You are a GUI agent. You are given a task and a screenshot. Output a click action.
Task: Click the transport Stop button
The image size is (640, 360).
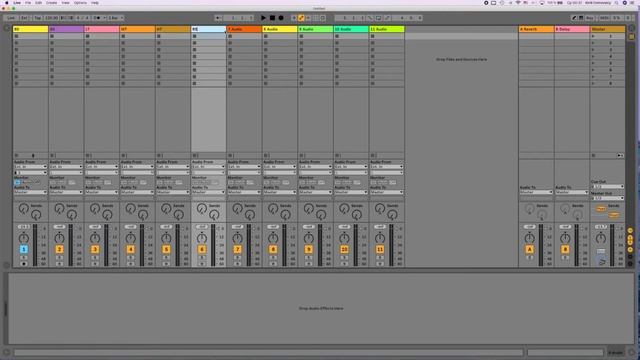click(x=272, y=18)
